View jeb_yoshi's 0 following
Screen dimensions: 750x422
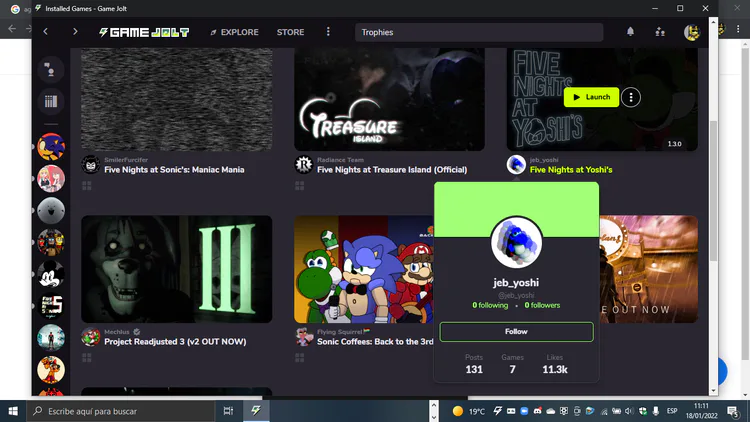(x=490, y=305)
